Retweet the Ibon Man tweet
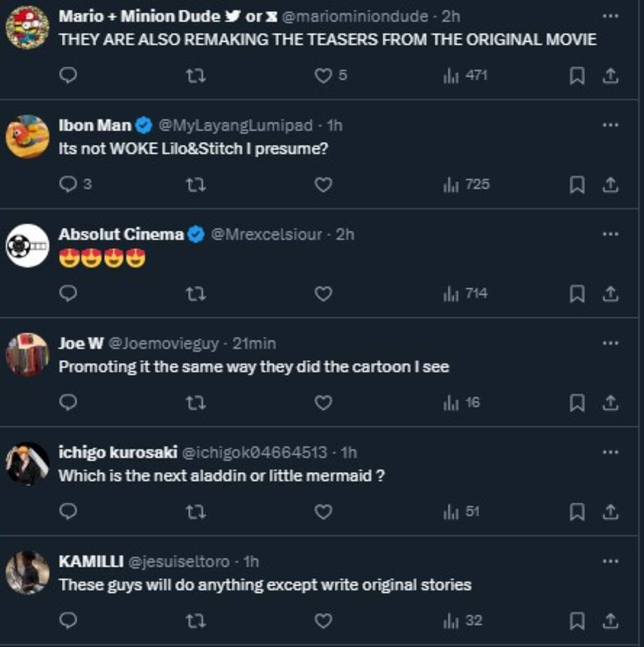Viewport: 644px width, 647px height. point(195,185)
